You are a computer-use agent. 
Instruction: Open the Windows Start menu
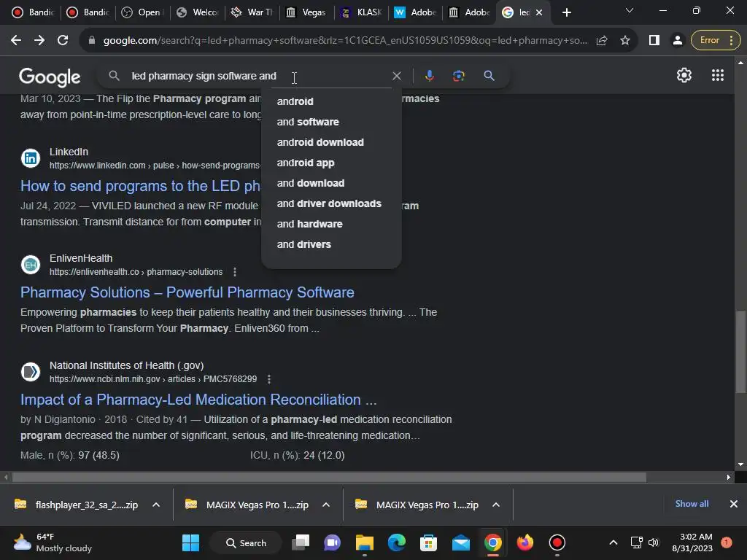pos(190,542)
